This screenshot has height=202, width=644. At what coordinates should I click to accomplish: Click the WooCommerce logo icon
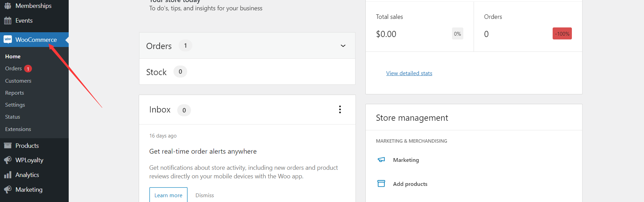(x=8, y=39)
